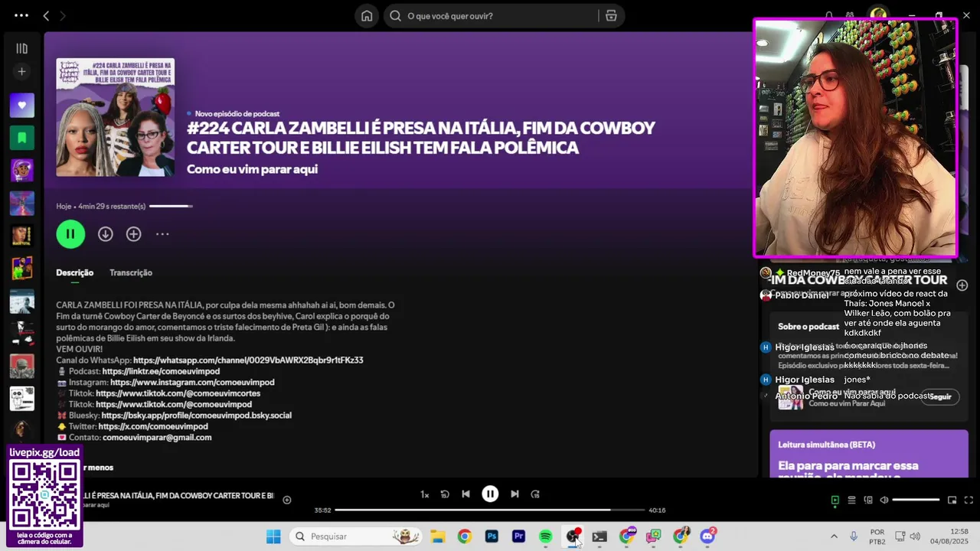This screenshot has height=551, width=980.
Task: Go forward with the right arrow
Action: pyautogui.click(x=63, y=15)
